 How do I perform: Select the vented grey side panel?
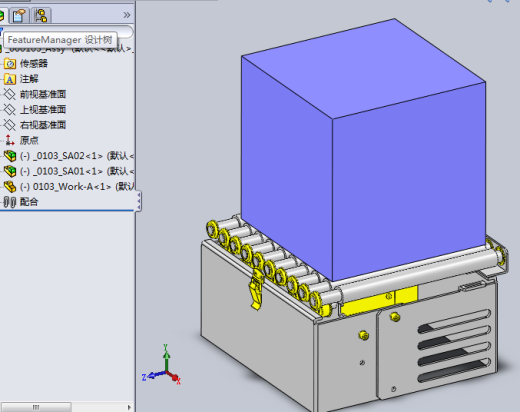pyautogui.click(x=437, y=340)
